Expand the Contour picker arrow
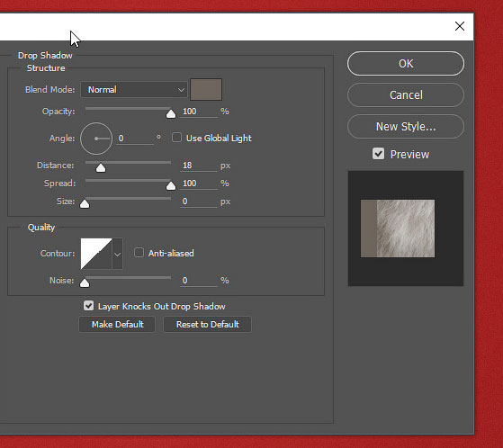Image resolution: width=503 pixels, height=448 pixels. click(117, 254)
